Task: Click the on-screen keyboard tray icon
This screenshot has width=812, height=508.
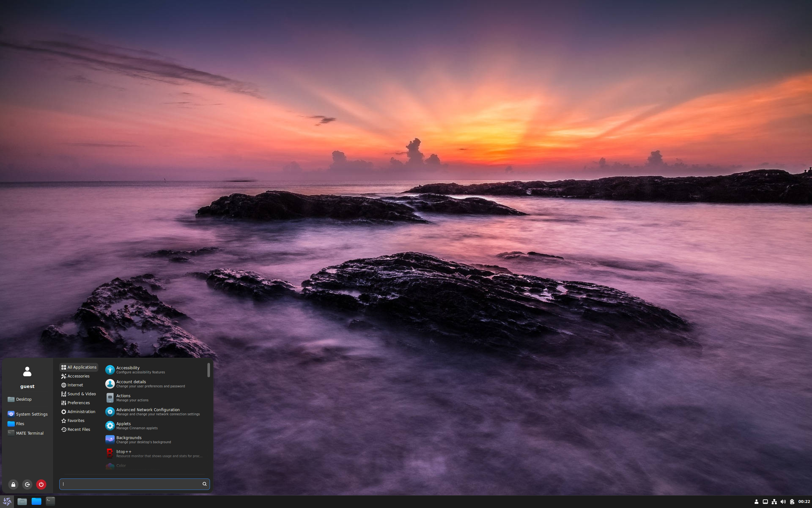Action: 765,502
